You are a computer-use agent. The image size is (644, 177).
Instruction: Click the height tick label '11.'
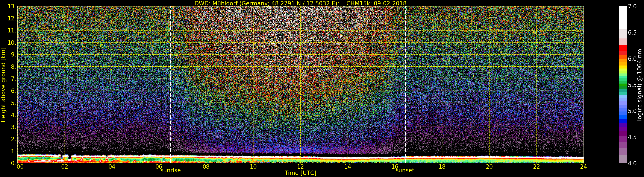click(x=12, y=31)
